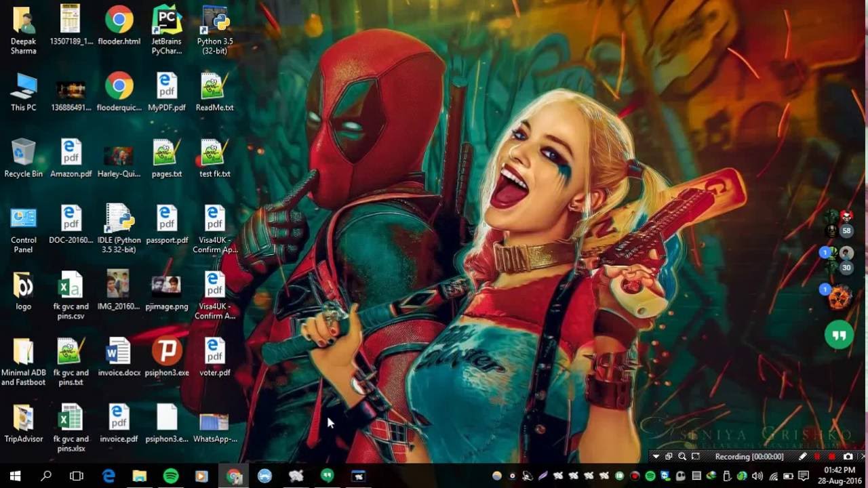The image size is (868, 488).
Task: Open Hangouts chat with 30 badge
Action: (839, 260)
